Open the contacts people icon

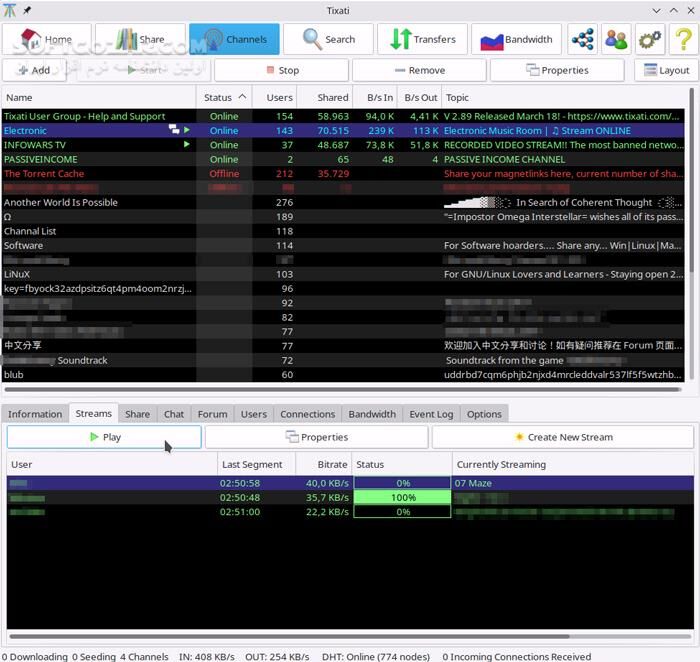(x=617, y=40)
